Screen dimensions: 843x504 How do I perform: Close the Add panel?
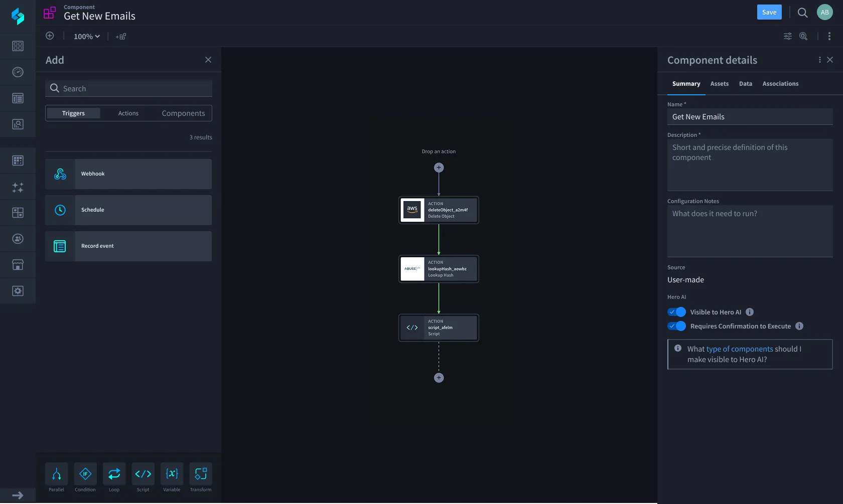coord(208,60)
